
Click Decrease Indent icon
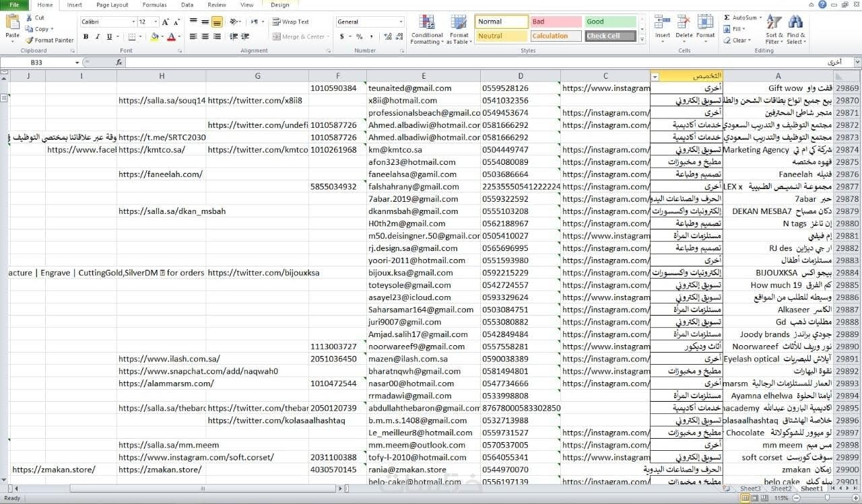pyautogui.click(x=233, y=37)
